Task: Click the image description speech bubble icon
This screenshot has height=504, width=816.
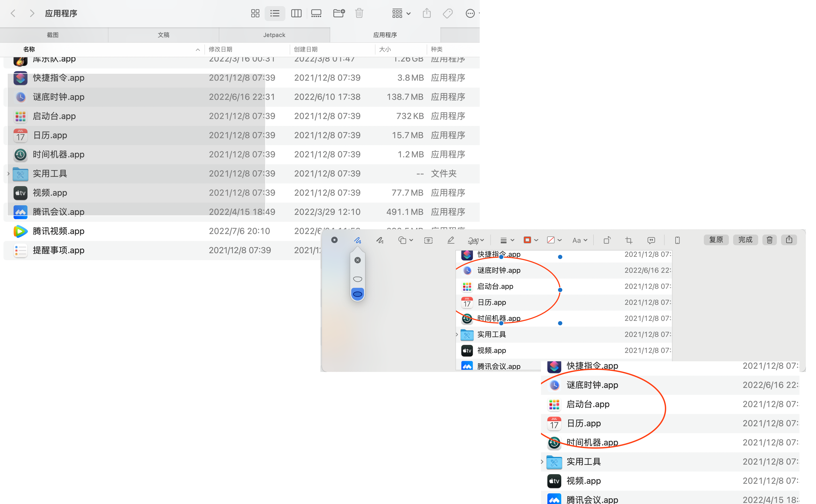Action: point(651,240)
